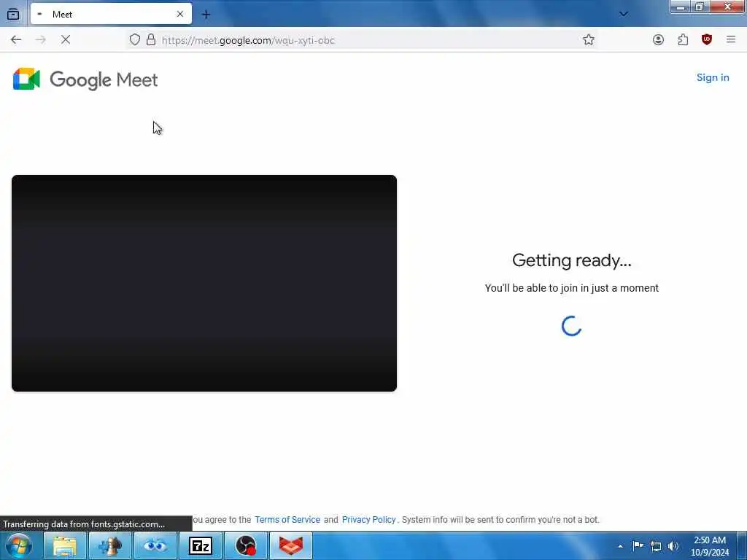747x560 pixels.
Task: Select the Meet browser tab
Action: pos(111,15)
